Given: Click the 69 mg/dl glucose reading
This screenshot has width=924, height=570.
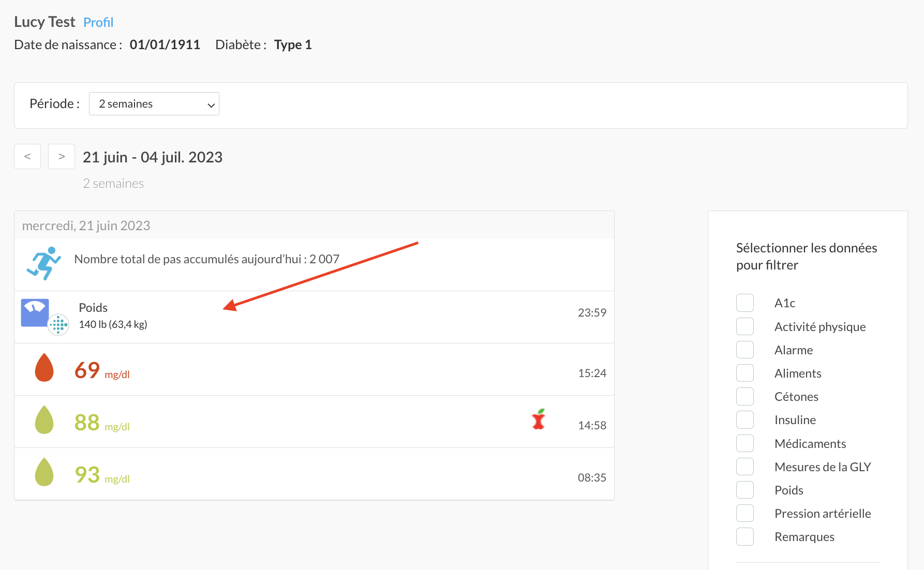Looking at the screenshot, I should pyautogui.click(x=102, y=370).
